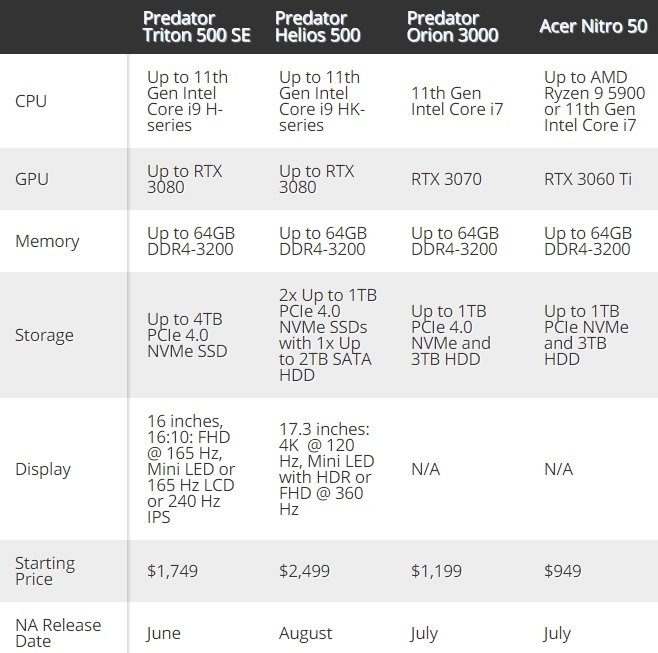The width and height of the screenshot is (658, 653).
Task: Select the August release date cell
Action: click(306, 632)
